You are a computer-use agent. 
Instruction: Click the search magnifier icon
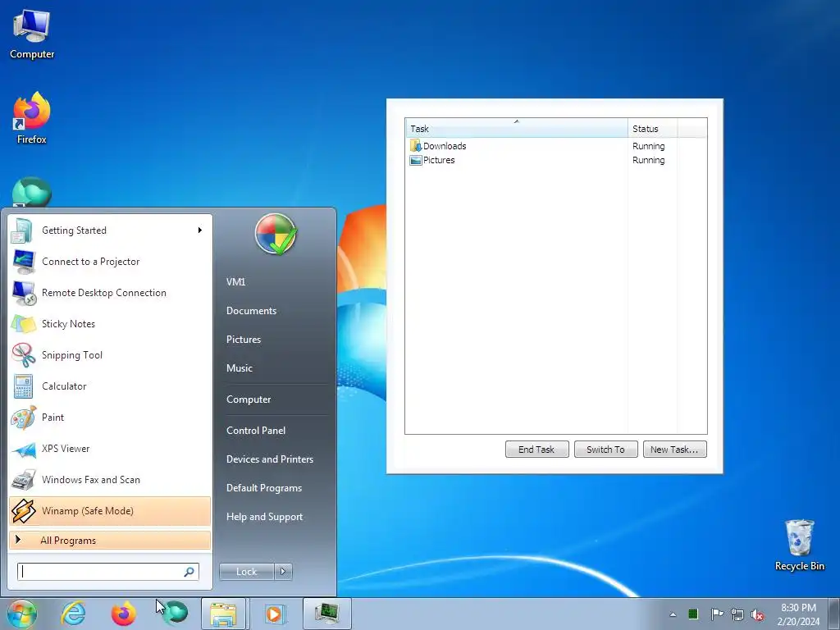pos(189,572)
